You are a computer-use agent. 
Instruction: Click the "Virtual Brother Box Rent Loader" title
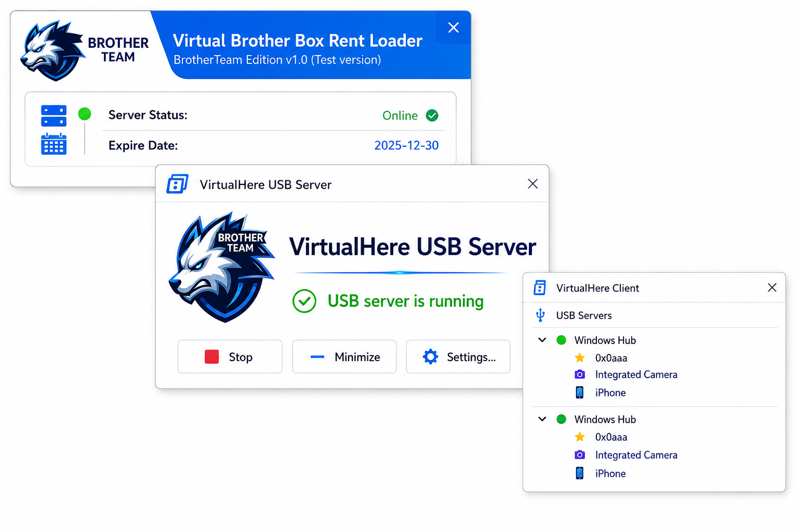coord(298,41)
